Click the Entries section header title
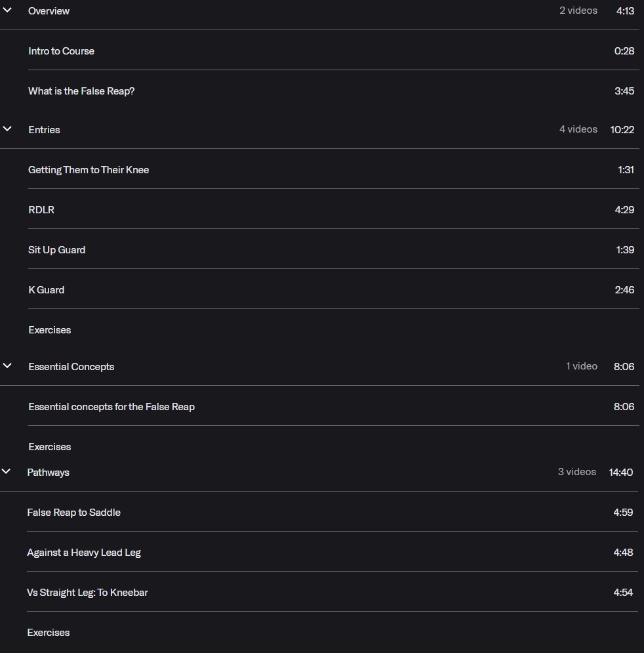 [x=44, y=130]
